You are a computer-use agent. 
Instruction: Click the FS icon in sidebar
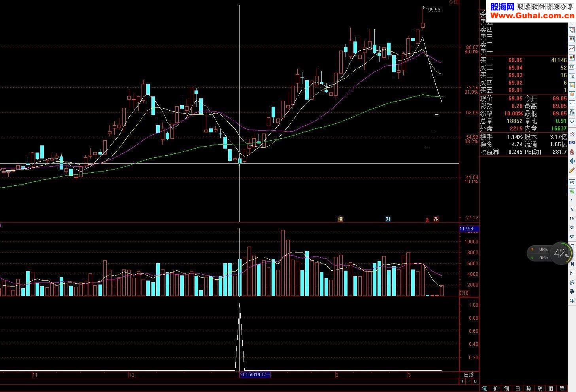coord(572,182)
